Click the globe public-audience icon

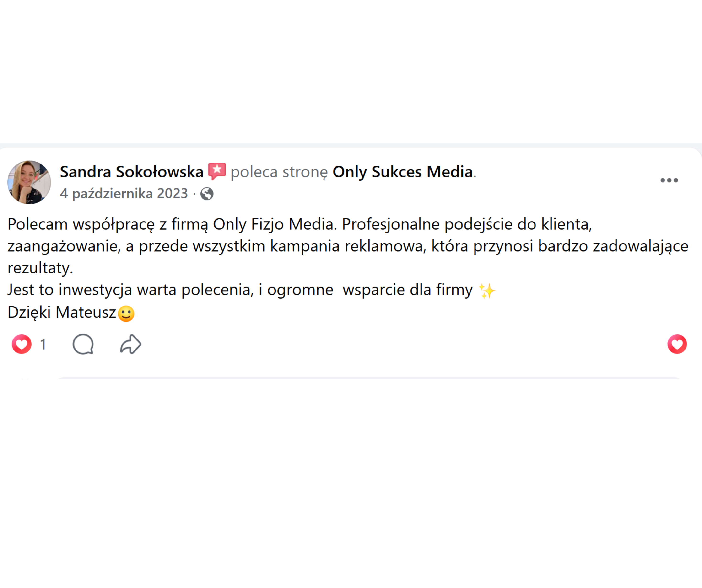click(x=207, y=194)
